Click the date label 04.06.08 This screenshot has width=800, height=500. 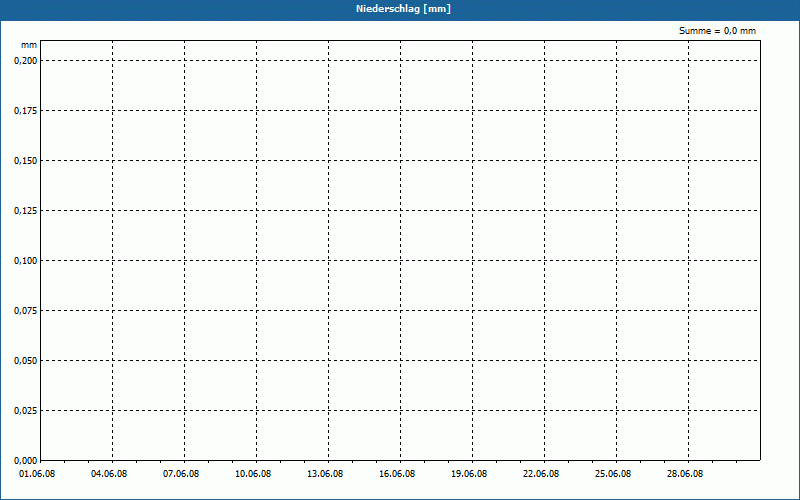point(109,474)
